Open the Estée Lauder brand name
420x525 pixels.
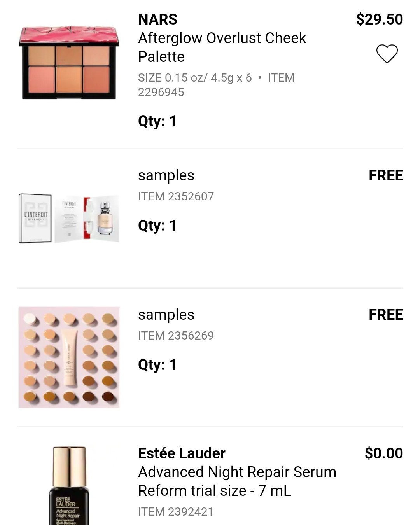(182, 453)
